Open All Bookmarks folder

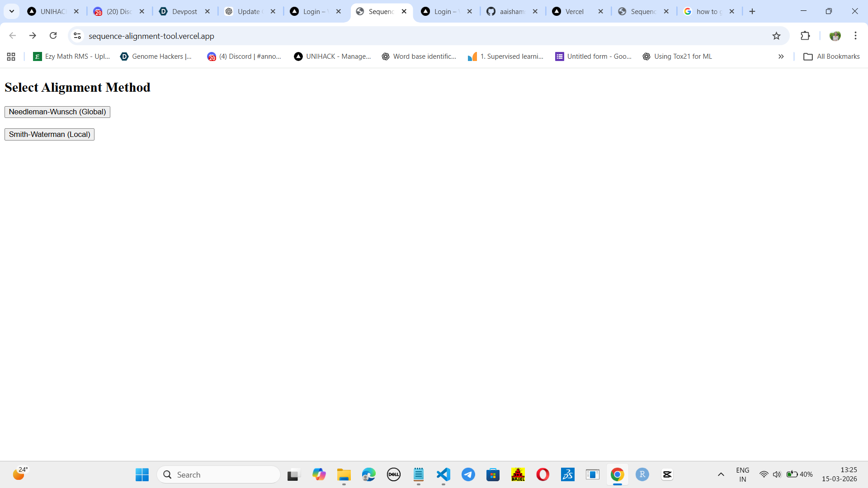[x=831, y=56]
